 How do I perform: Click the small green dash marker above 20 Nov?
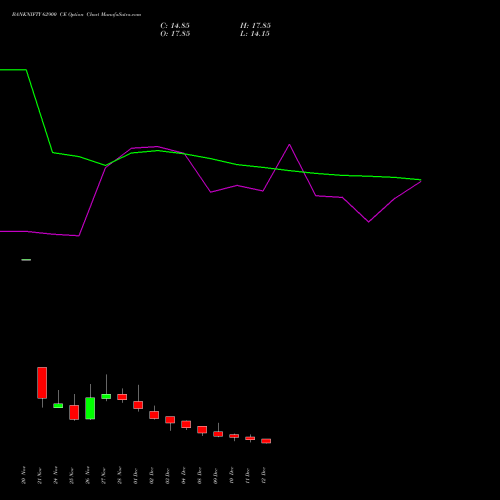(x=26, y=260)
